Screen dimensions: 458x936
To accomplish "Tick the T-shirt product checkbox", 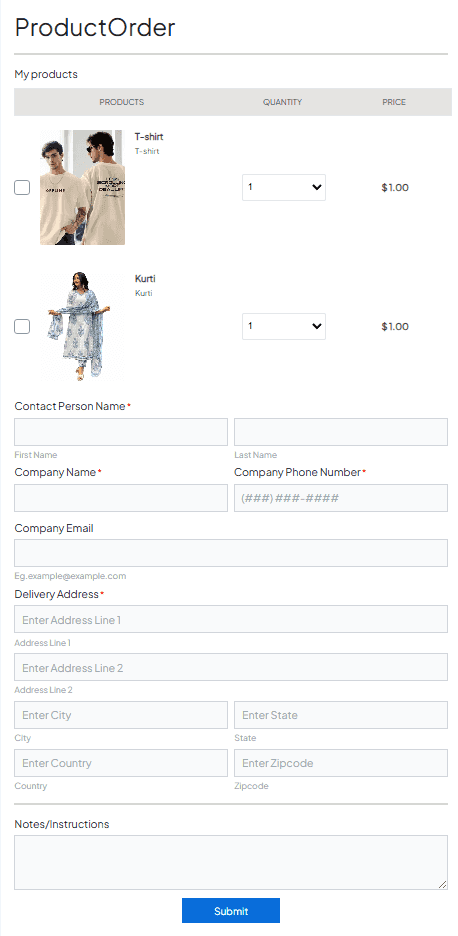I will tap(22, 187).
